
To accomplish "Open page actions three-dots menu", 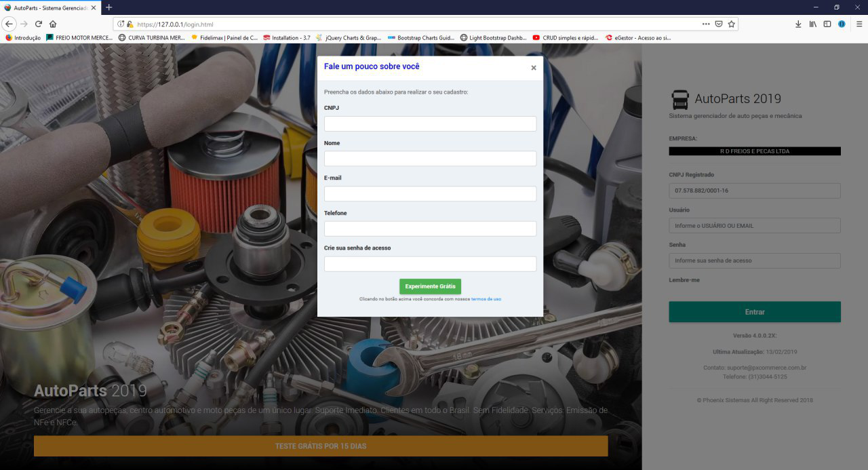I will click(706, 24).
